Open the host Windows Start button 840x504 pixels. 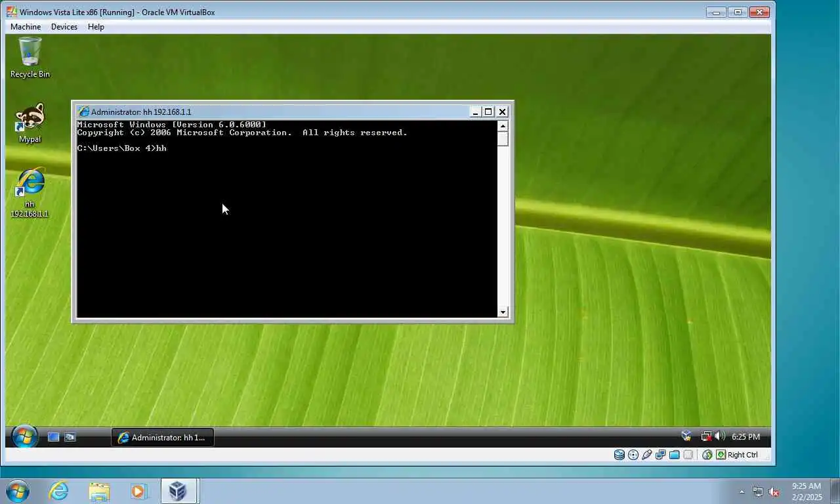tap(17, 491)
